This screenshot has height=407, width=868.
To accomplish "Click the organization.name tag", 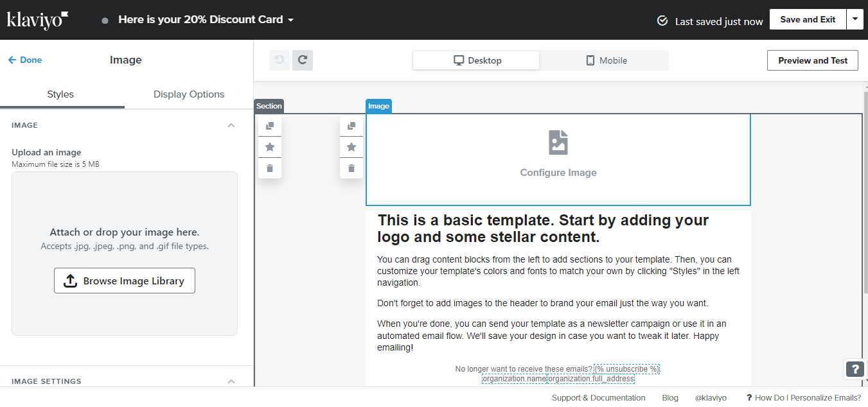I will 514,379.
